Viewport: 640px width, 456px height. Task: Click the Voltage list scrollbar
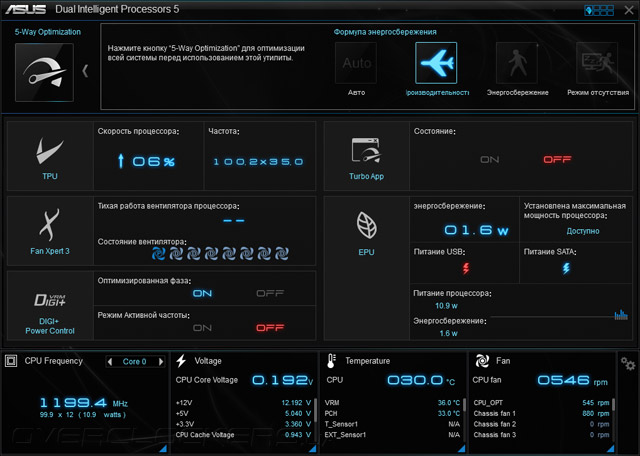[x=315, y=410]
